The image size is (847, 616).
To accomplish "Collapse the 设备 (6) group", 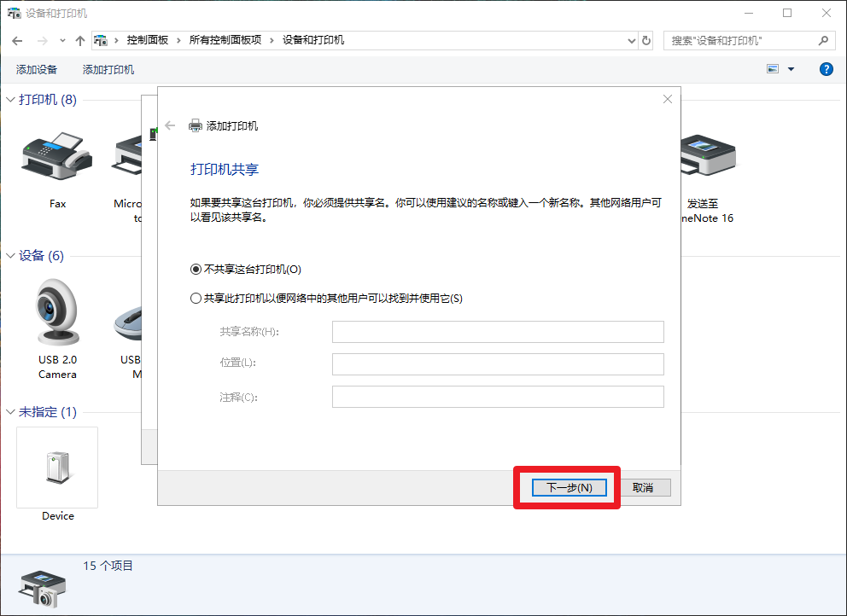I will point(10,256).
